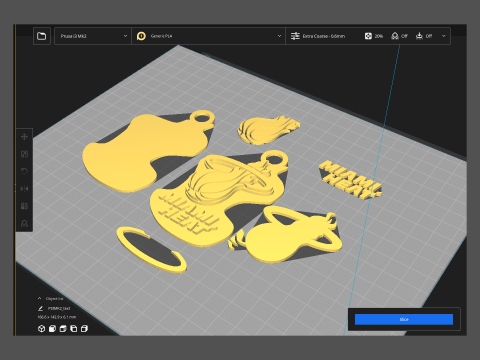Switch to top view cube icon

(x=63, y=329)
